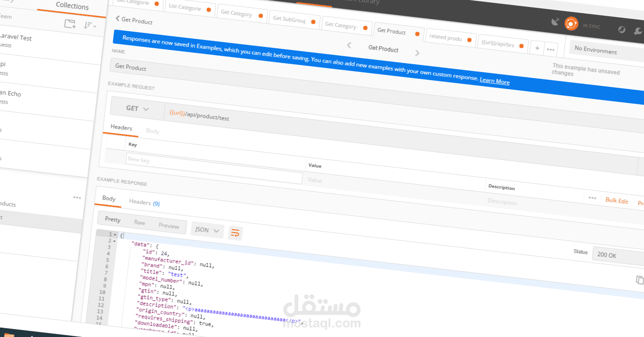Click the New key header field
Screen dimensions: 644x337
pyautogui.click(x=214, y=168)
